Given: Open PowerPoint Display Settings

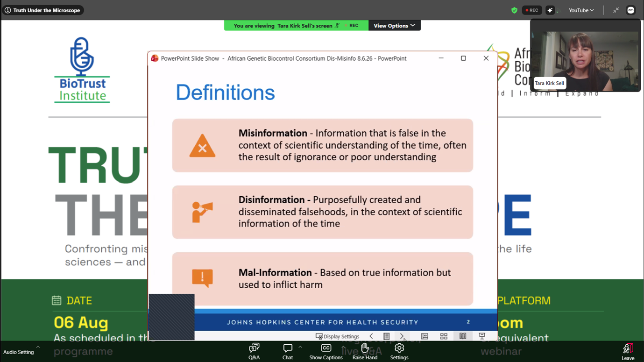Looking at the screenshot, I should tap(338, 336).
